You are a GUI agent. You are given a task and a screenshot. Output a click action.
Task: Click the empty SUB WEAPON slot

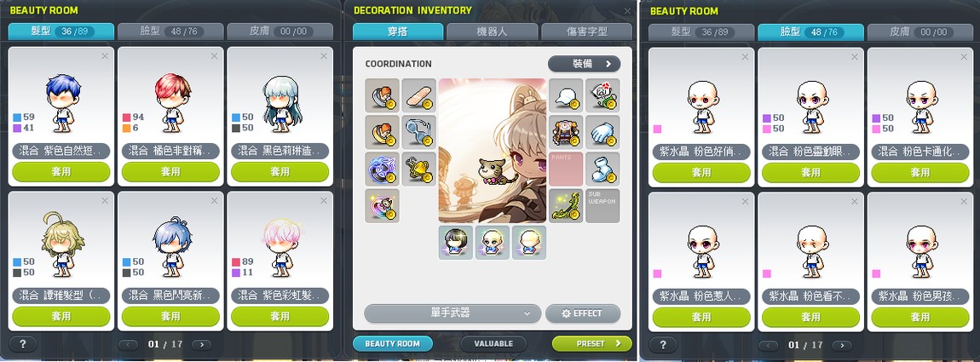click(x=602, y=205)
